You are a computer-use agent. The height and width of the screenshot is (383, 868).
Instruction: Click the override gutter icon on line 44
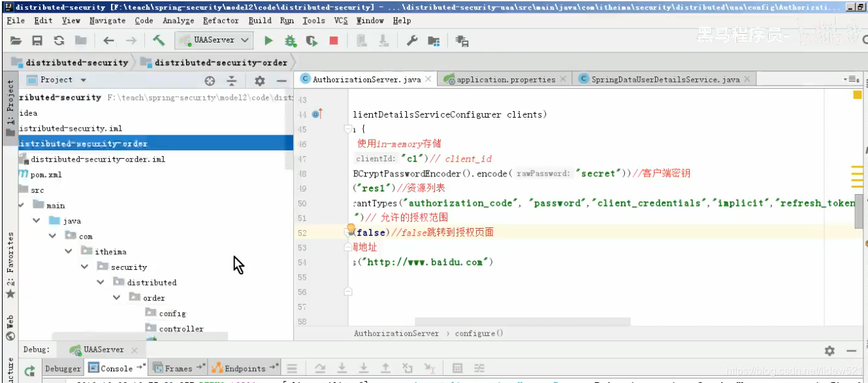point(317,114)
